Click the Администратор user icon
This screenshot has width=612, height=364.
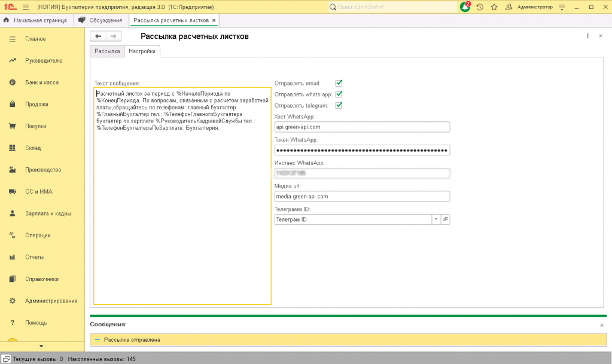tap(509, 7)
